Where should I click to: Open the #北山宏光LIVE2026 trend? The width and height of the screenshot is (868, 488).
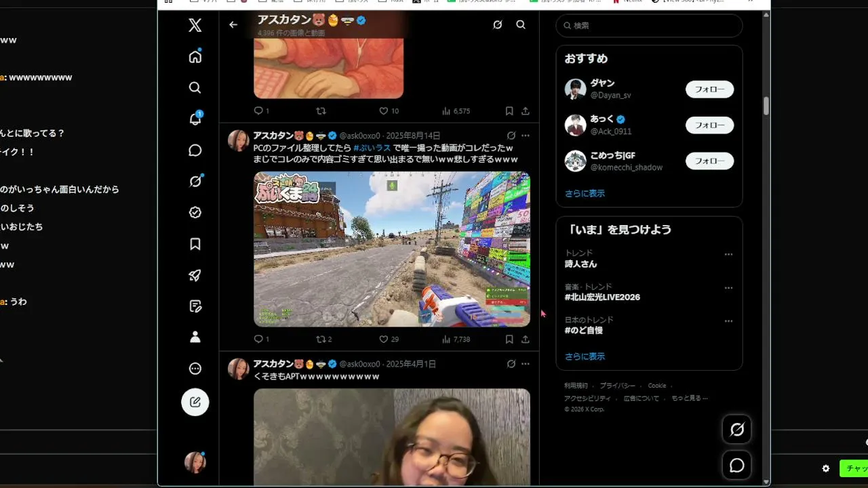[602, 297]
